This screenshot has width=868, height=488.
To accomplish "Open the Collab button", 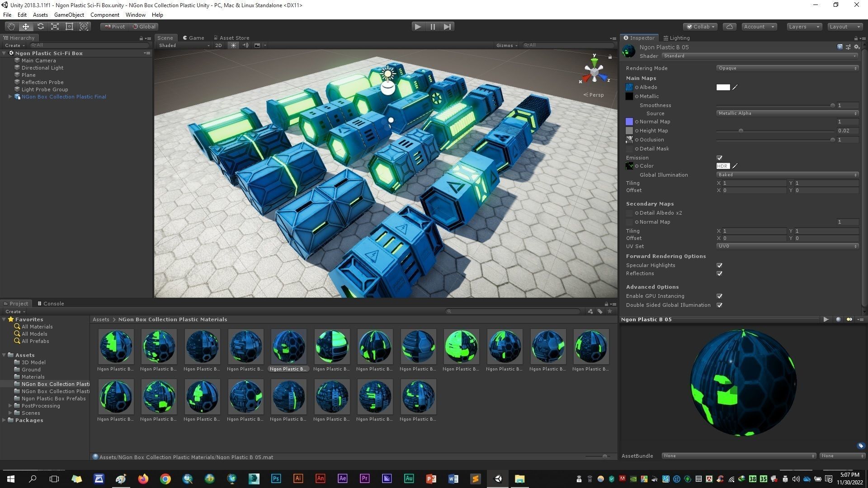I will (x=700, y=27).
